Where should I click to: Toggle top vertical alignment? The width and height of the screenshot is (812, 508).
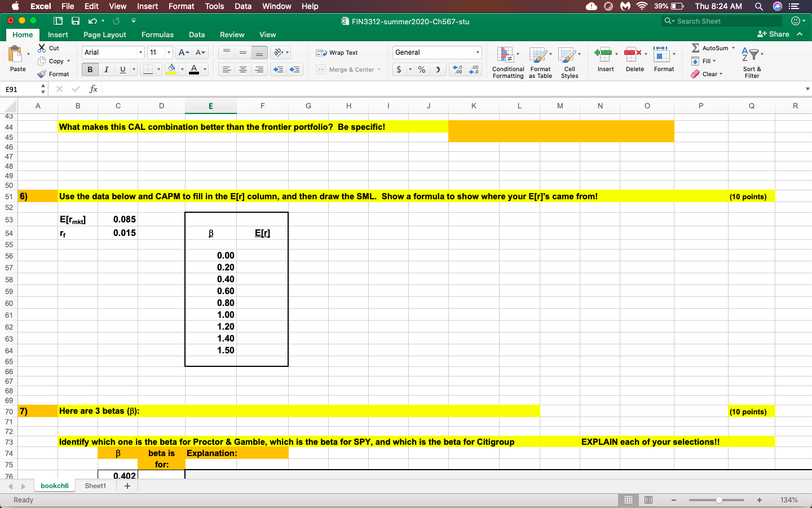227,52
